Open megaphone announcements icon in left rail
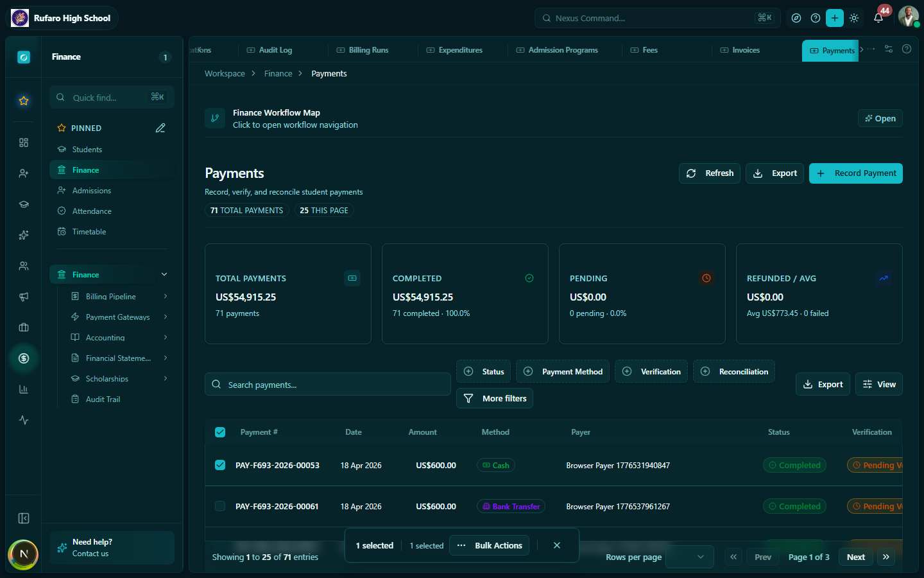Image resolution: width=924 pixels, height=578 pixels. pyautogui.click(x=24, y=297)
